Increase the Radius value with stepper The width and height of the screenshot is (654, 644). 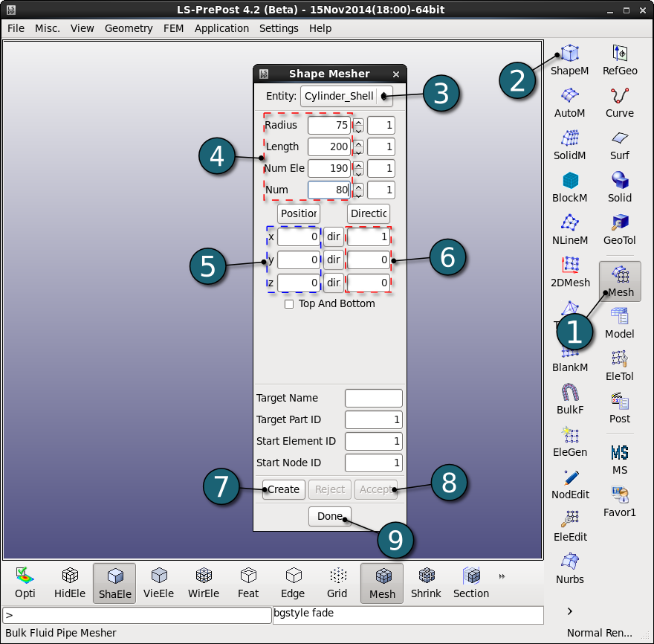358,122
